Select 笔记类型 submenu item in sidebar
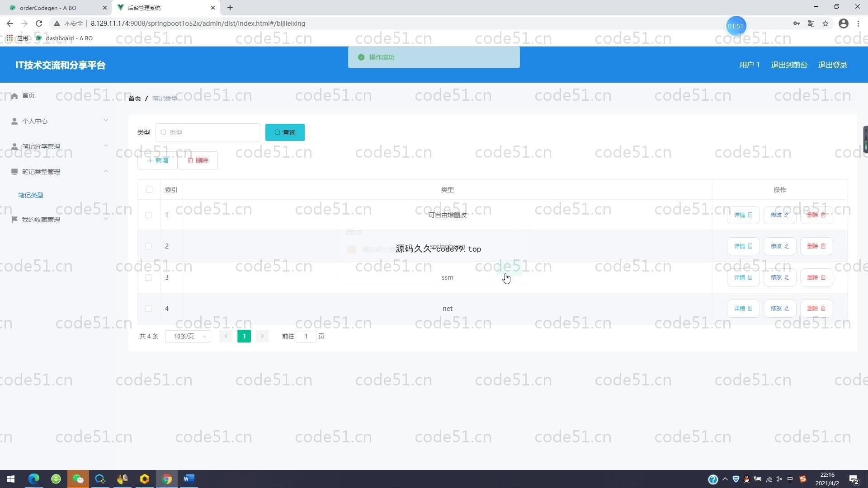The height and width of the screenshot is (488, 868). [x=31, y=195]
